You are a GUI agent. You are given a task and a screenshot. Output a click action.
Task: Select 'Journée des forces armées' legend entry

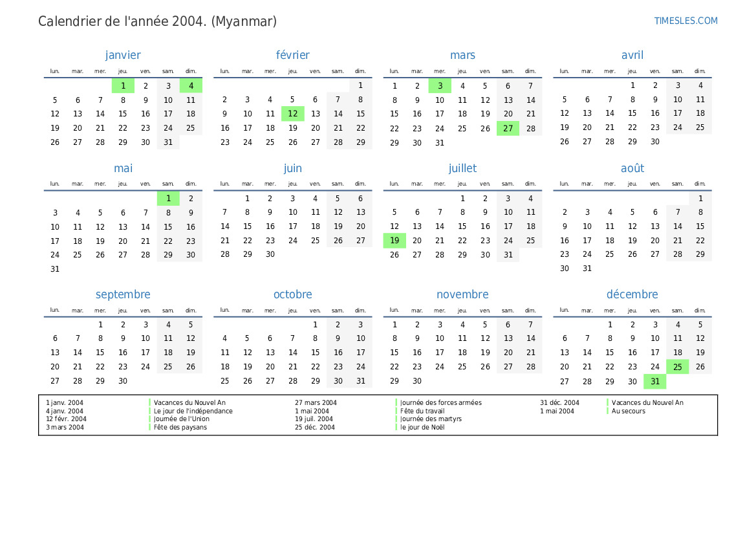[x=440, y=402]
